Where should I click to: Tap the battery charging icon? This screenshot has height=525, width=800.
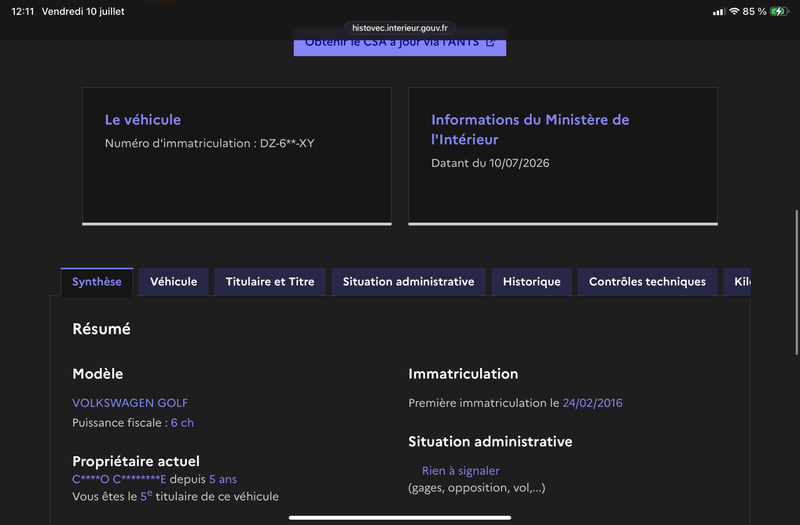click(x=779, y=11)
